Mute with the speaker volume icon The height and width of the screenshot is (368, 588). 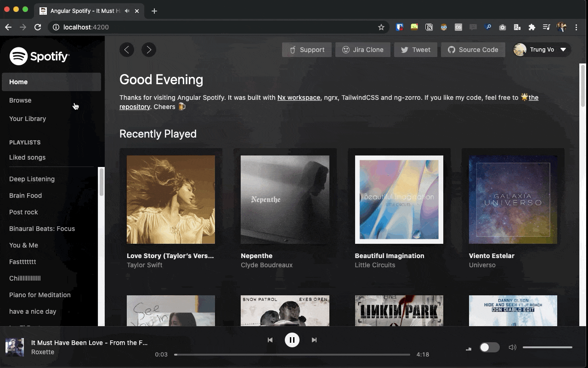click(x=513, y=347)
